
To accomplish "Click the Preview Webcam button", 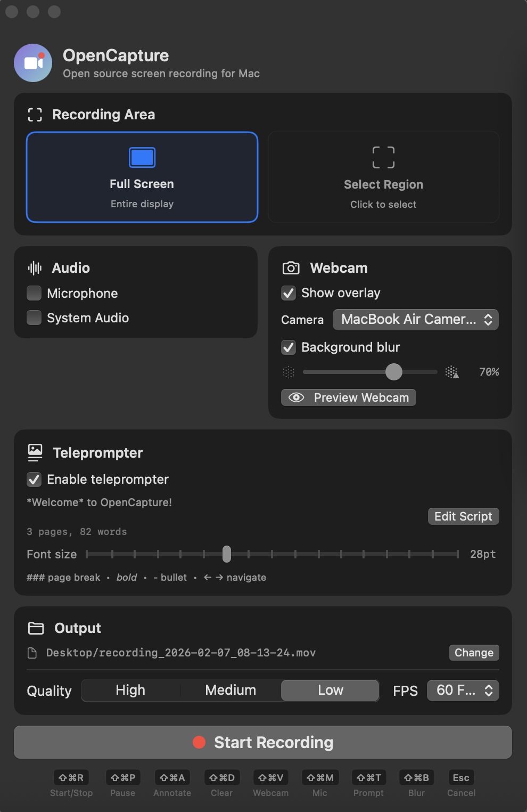I will (x=349, y=397).
